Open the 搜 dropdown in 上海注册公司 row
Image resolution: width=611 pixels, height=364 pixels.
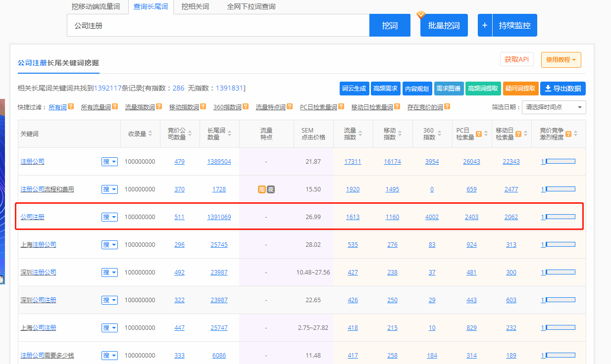[x=109, y=245]
